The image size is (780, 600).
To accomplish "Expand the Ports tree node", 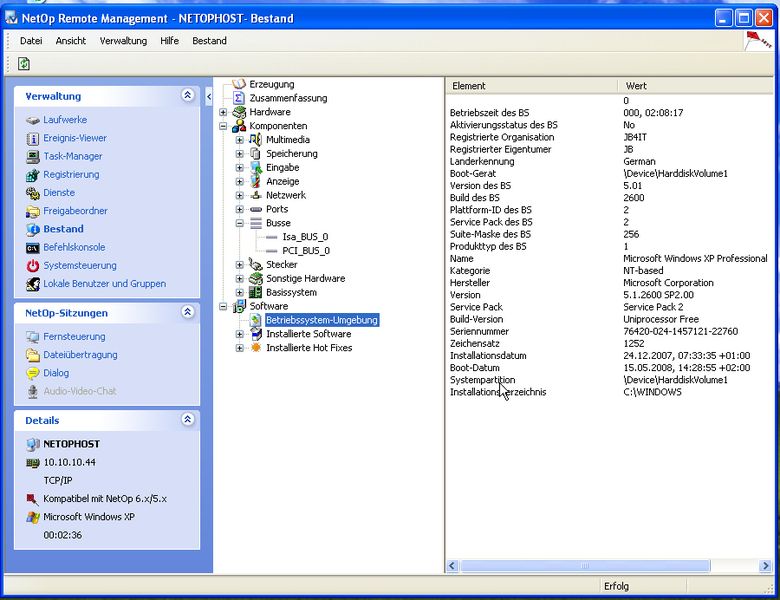I will pyautogui.click(x=239, y=209).
